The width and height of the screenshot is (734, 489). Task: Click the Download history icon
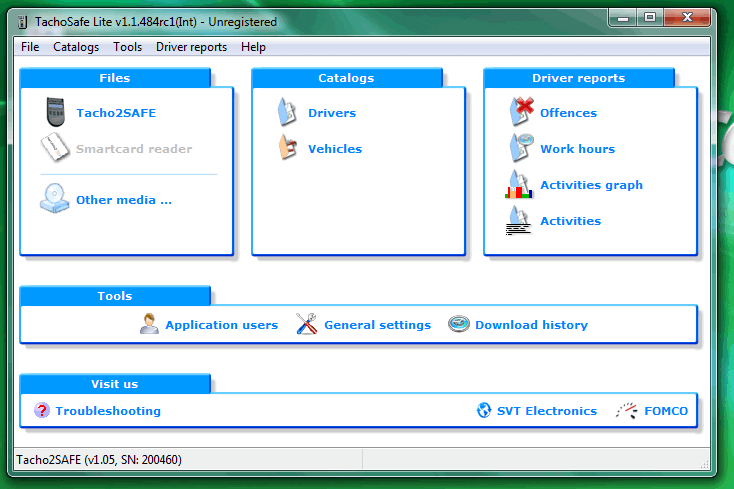point(459,325)
